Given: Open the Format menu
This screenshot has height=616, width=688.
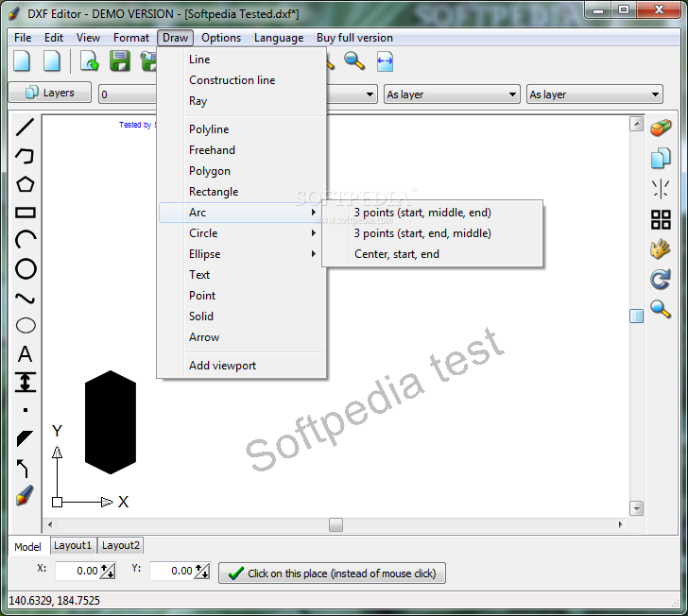Looking at the screenshot, I should click(131, 38).
